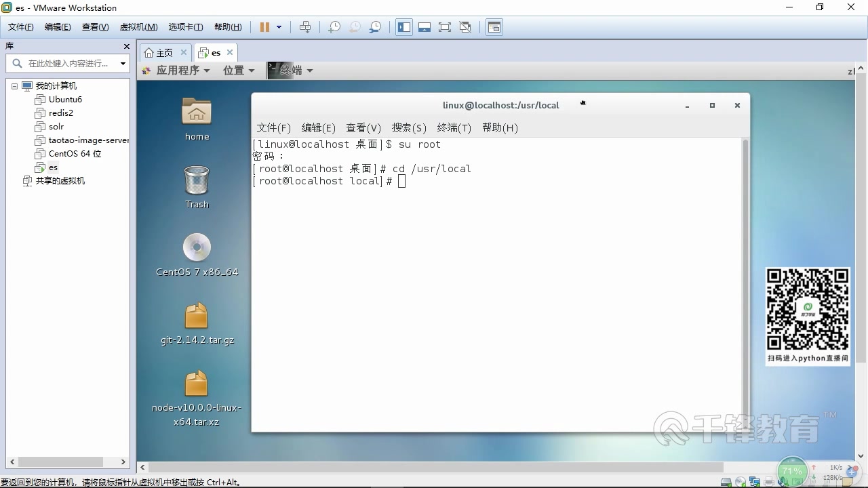Open the 选项卡(T) menu
The width and height of the screenshot is (868, 488).
[x=186, y=27]
